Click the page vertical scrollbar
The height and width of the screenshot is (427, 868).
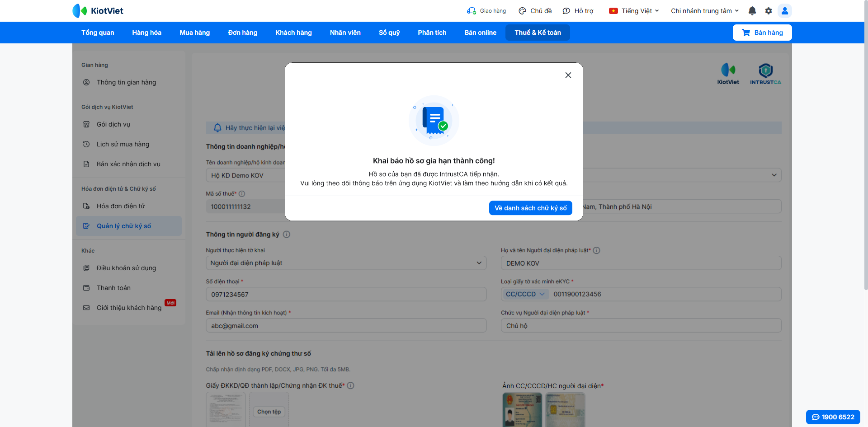click(x=866, y=145)
